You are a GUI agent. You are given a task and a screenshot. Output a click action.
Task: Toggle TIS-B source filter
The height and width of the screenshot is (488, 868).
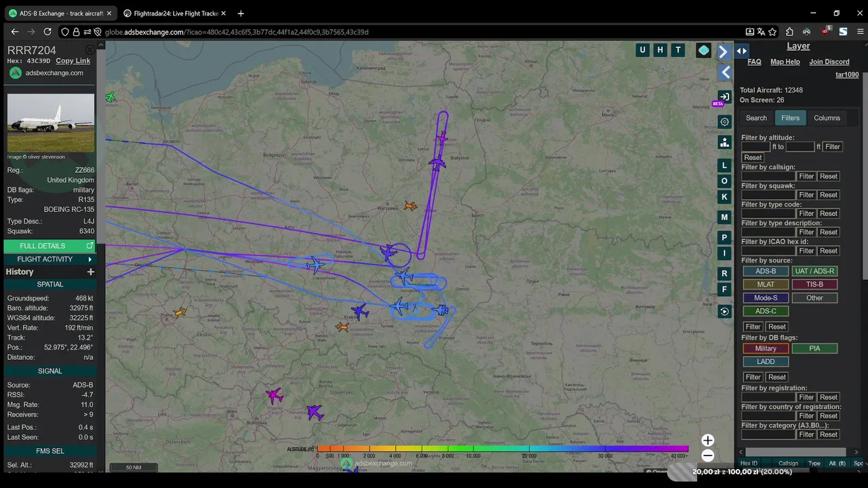click(814, 285)
